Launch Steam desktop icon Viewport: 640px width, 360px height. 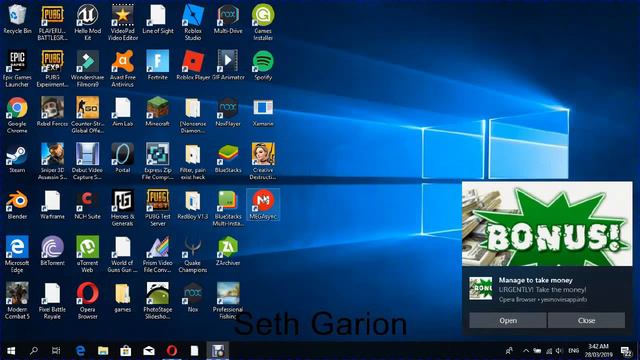(17, 158)
